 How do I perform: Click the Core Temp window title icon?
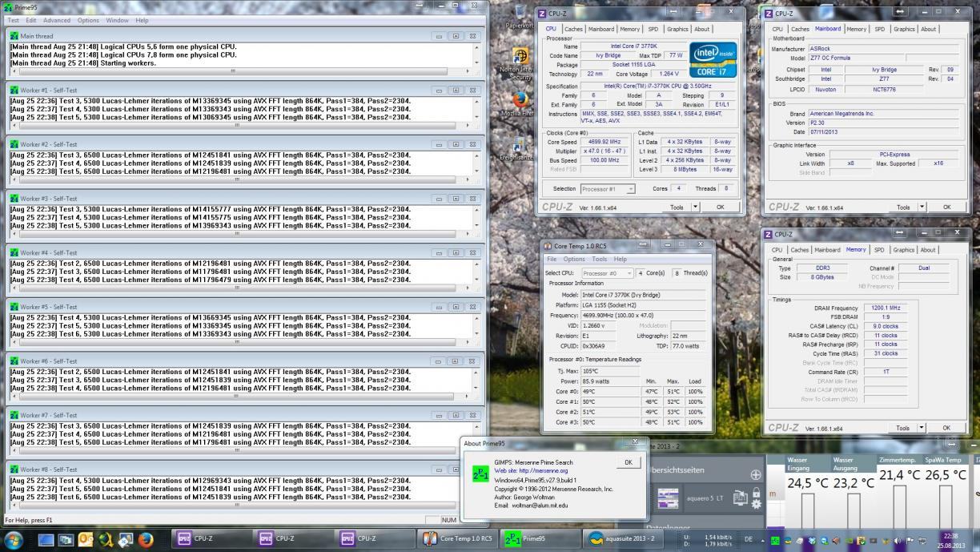tap(548, 245)
